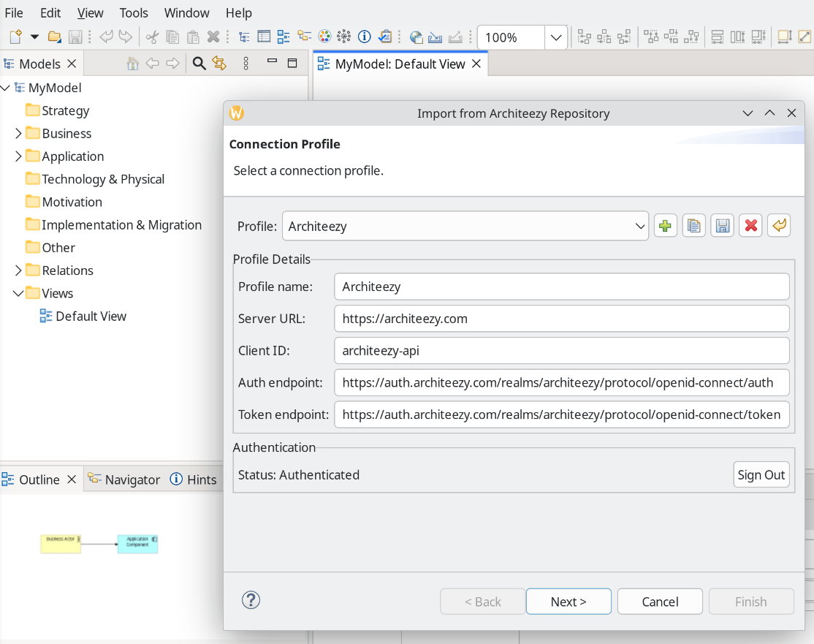Image resolution: width=814 pixels, height=644 pixels.
Task: Click the Sign Out button
Action: [761, 474]
